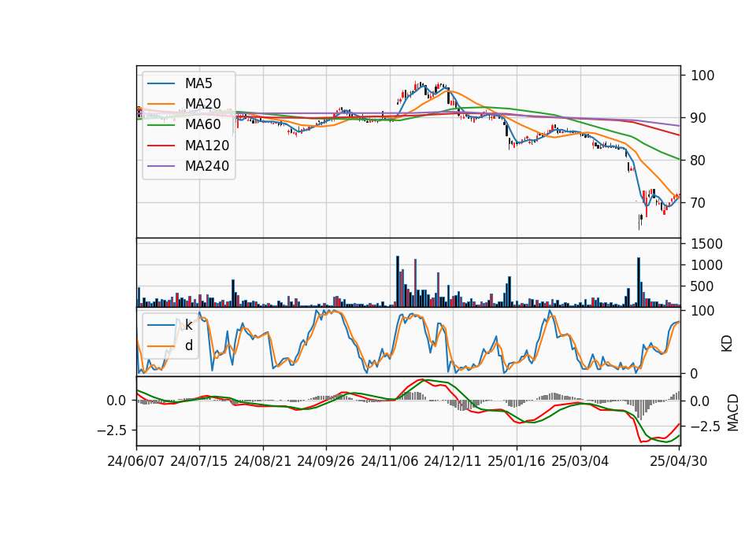Click the orange MA20 legend line sample

tap(161, 104)
